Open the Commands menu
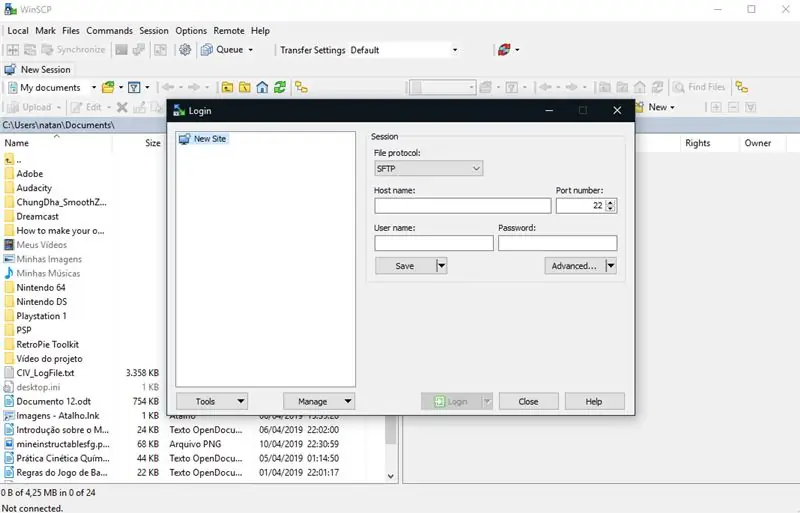 (109, 31)
